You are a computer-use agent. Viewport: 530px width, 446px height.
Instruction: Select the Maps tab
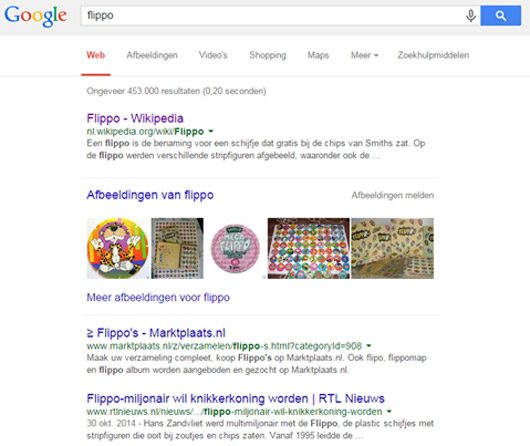pyautogui.click(x=318, y=55)
